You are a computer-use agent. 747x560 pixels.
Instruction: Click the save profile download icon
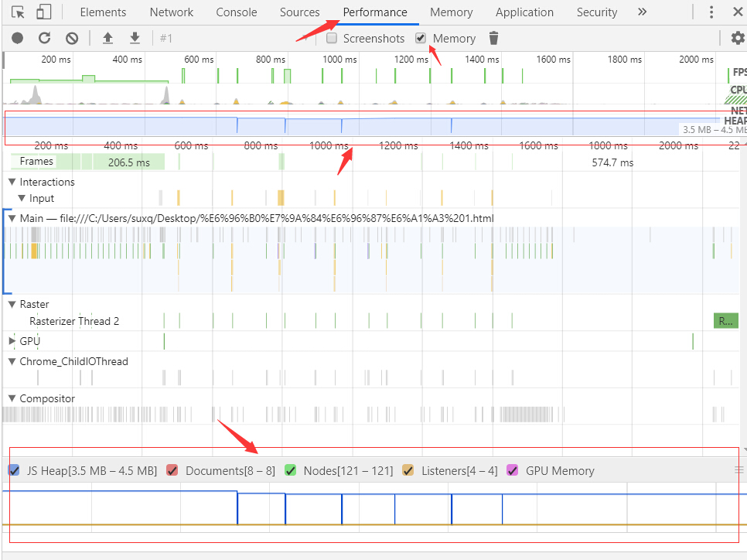point(135,38)
